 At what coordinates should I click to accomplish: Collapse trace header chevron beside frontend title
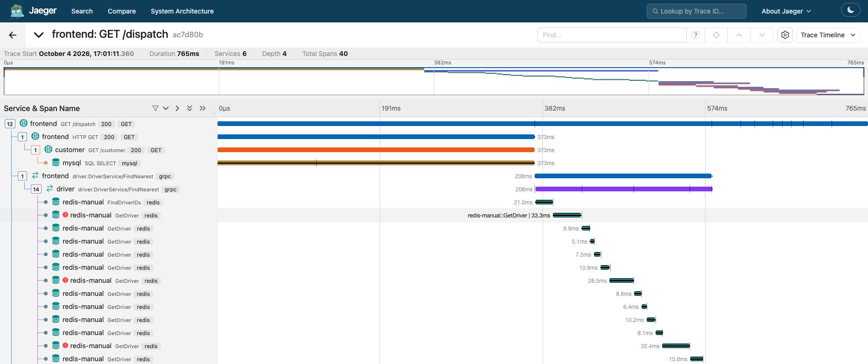tap(39, 35)
